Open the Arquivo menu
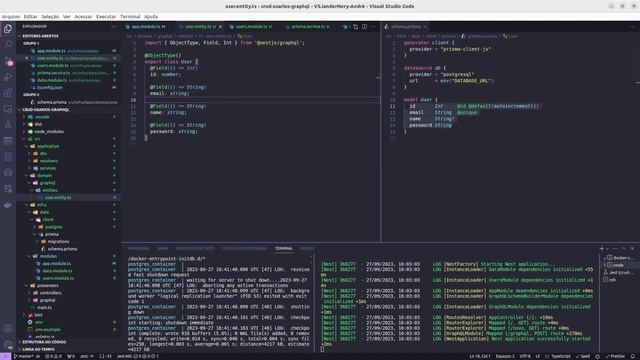 point(11,17)
